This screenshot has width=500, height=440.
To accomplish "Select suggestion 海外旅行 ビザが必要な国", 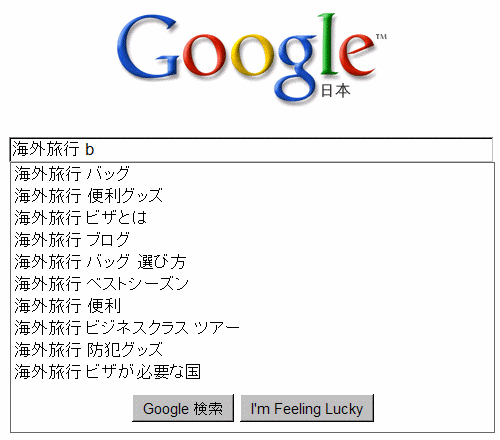I will [x=252, y=372].
